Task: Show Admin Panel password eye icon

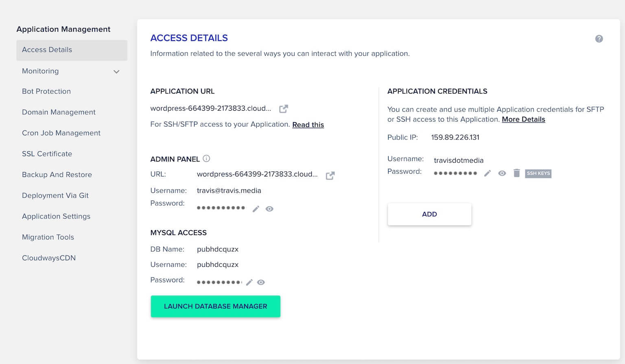Action: coord(269,209)
